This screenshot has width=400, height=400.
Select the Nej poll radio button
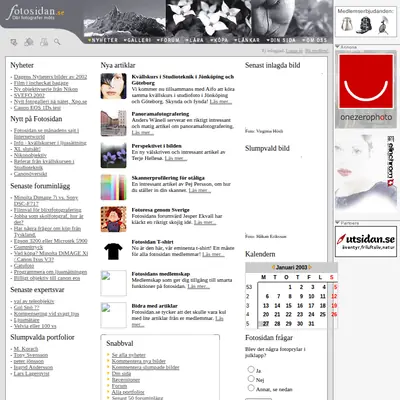(x=251, y=378)
